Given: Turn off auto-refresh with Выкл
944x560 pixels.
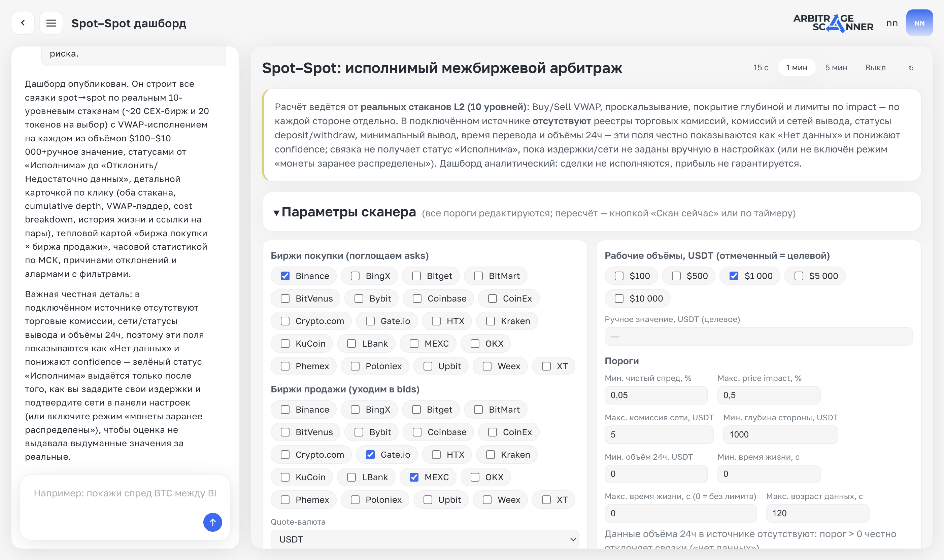Looking at the screenshot, I should (x=875, y=68).
